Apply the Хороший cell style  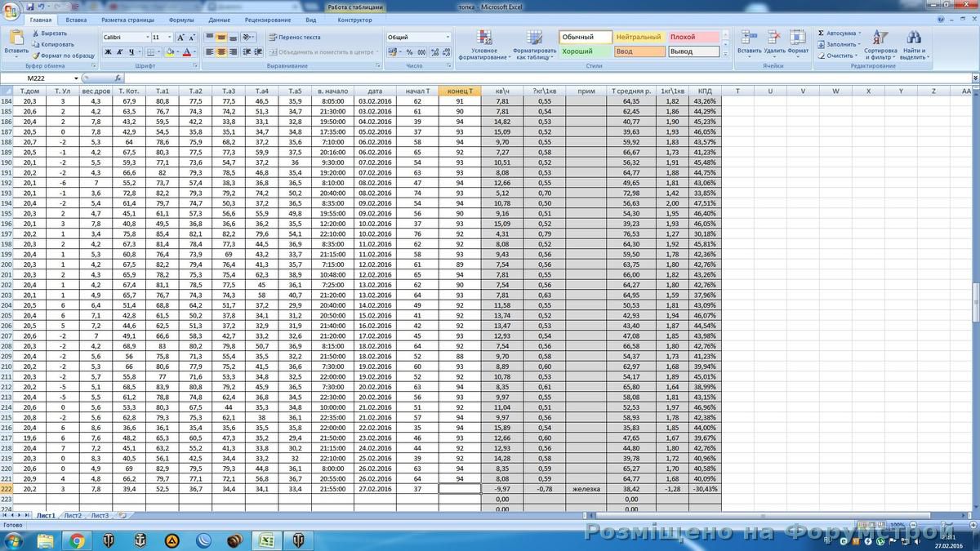point(585,51)
